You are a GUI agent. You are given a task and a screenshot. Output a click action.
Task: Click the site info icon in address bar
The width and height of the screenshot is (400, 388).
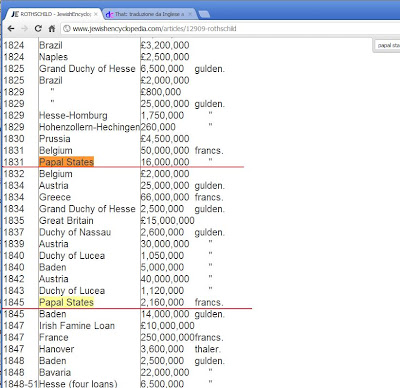(67, 29)
